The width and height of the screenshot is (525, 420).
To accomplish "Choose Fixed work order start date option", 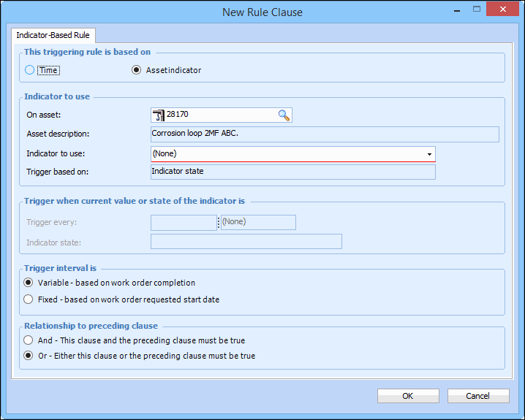I will pos(29,299).
